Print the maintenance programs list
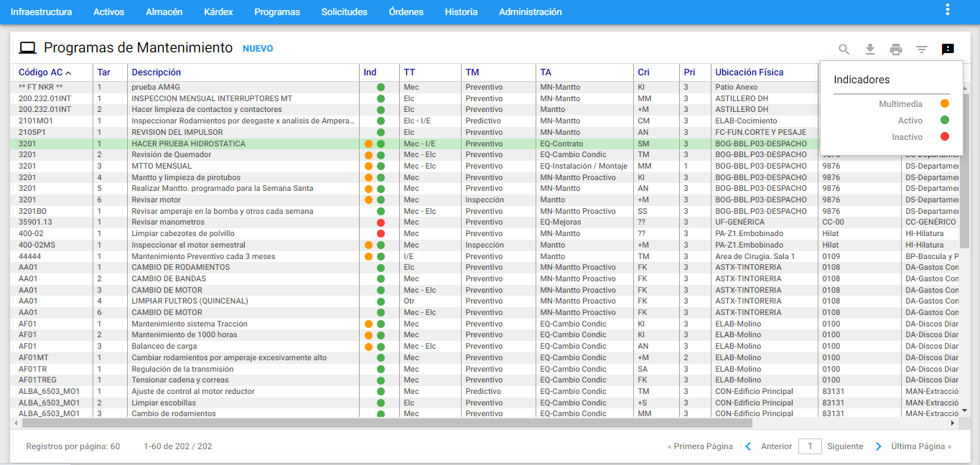The height and width of the screenshot is (465, 980). [x=896, y=50]
